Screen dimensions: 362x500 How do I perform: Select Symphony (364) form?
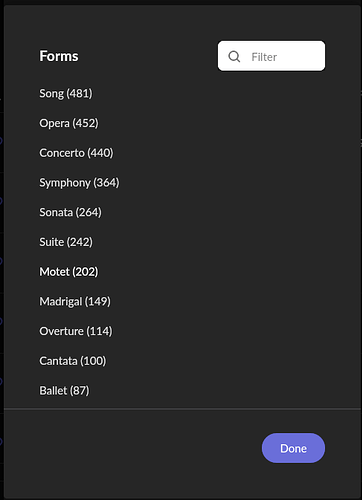click(79, 183)
